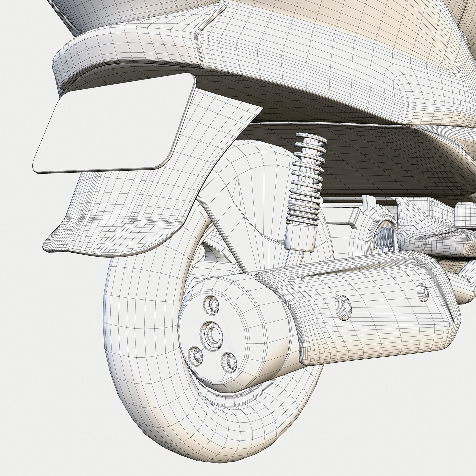Click the rear mudguard flap below plate
This screenshot has width=476, height=476.
coord(118,214)
